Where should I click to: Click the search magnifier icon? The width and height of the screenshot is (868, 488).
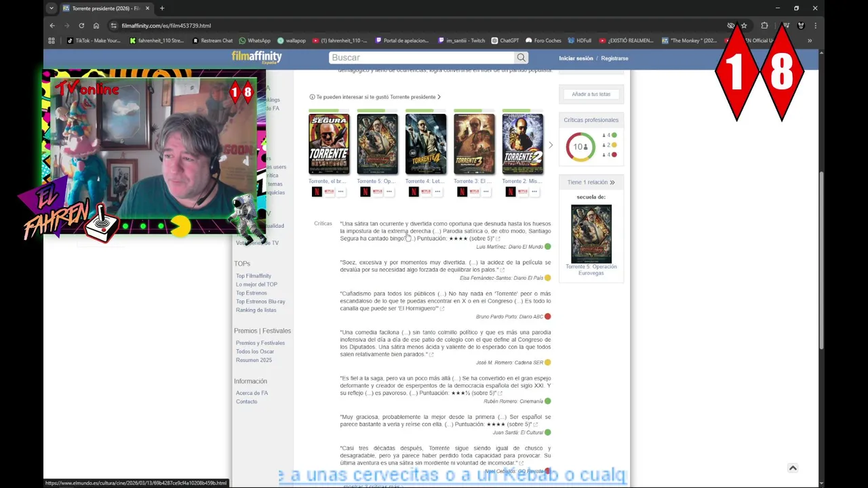click(x=521, y=58)
